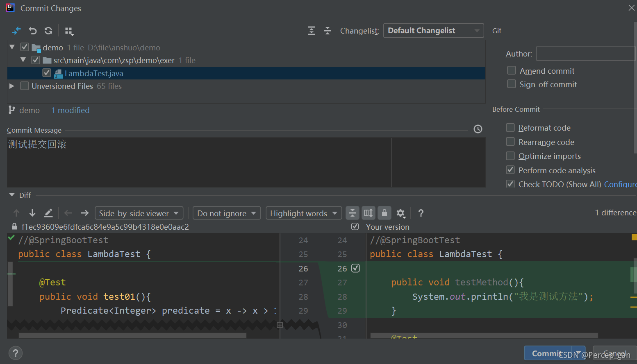Open the Changelist dropdown

434,31
